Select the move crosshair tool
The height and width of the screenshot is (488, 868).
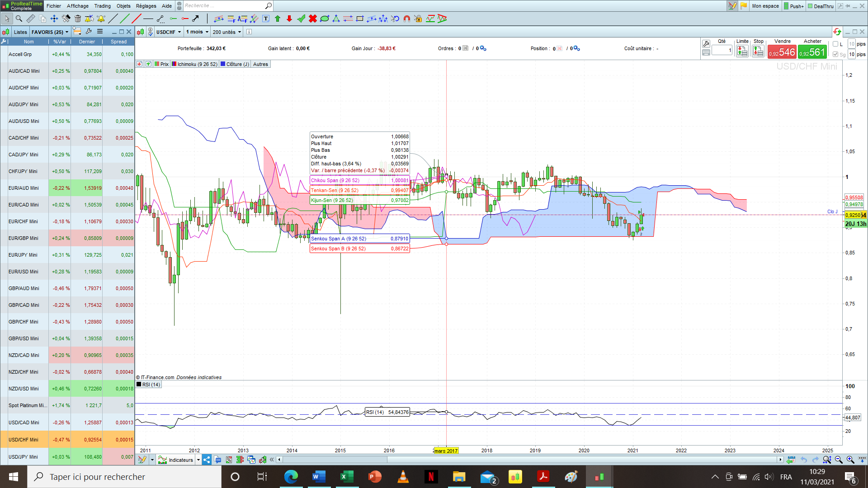tap(54, 19)
